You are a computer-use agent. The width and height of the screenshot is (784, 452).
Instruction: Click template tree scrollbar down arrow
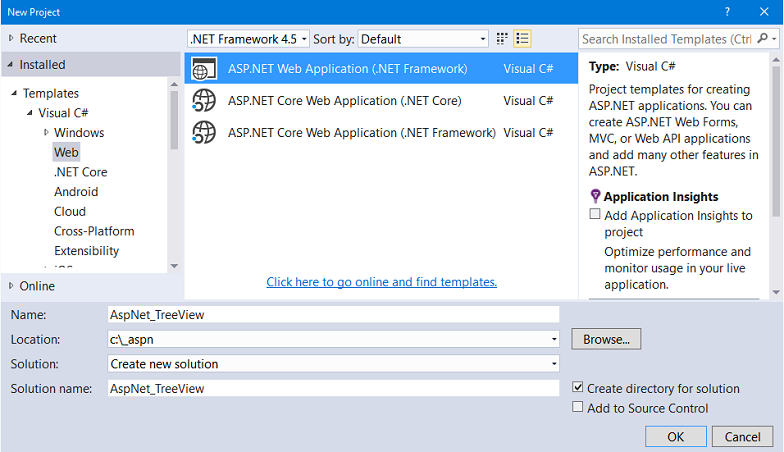(174, 266)
